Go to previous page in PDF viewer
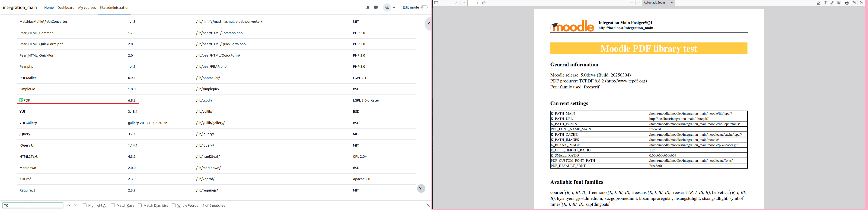This screenshot has width=868, height=210. [456, 3]
